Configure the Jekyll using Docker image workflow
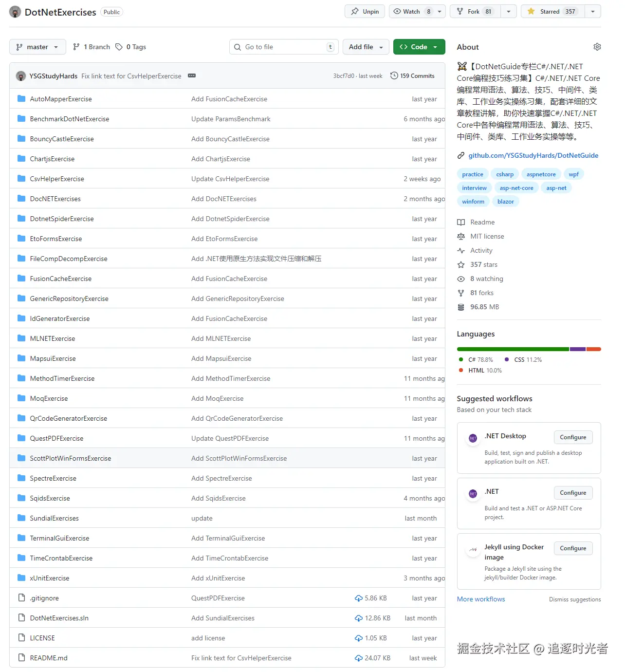 pyautogui.click(x=573, y=548)
